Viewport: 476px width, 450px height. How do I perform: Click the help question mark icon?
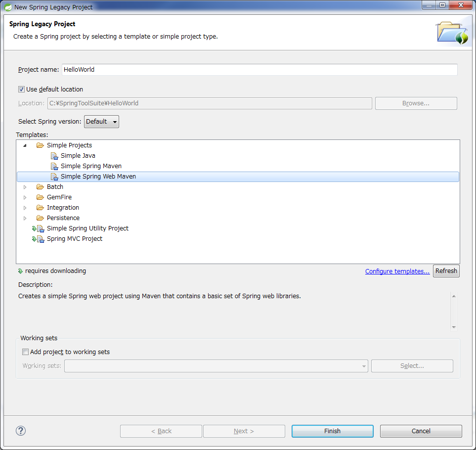[20, 431]
